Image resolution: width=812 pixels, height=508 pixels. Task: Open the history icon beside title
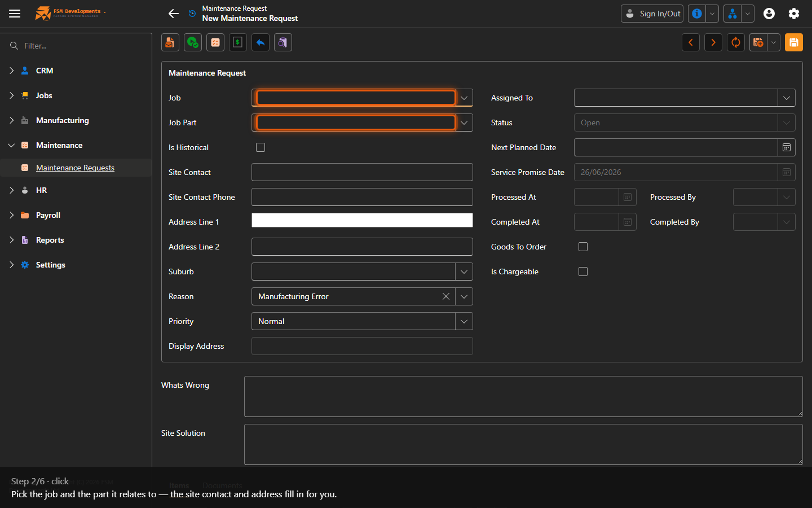pos(192,14)
